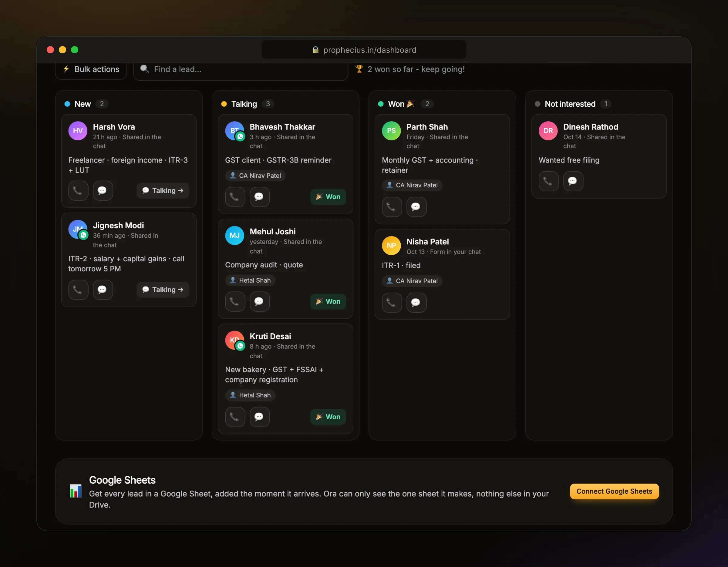
Task: Click CA Nirav Patel tag on Bhavesh card
Action: click(x=255, y=176)
